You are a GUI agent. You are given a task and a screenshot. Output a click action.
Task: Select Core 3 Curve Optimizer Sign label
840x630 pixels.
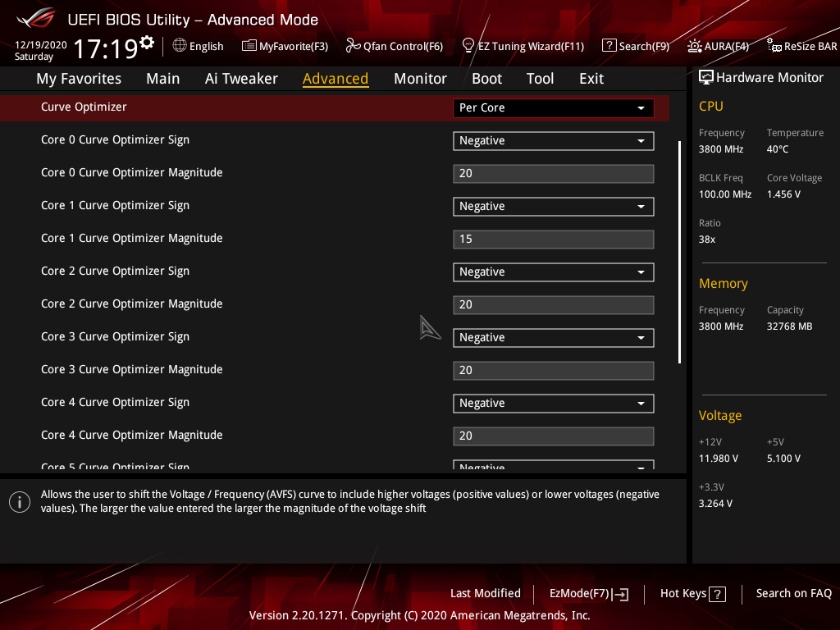(x=115, y=337)
